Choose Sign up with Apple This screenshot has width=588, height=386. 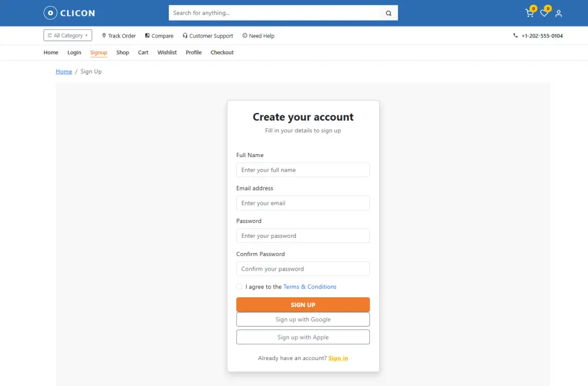(x=303, y=337)
